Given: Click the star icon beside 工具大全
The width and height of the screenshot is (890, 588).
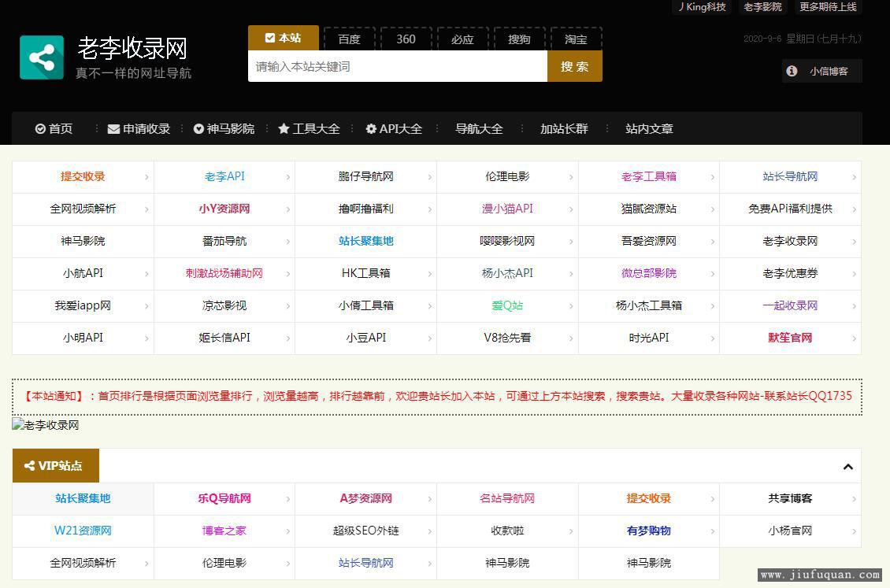Looking at the screenshot, I should tap(284, 129).
